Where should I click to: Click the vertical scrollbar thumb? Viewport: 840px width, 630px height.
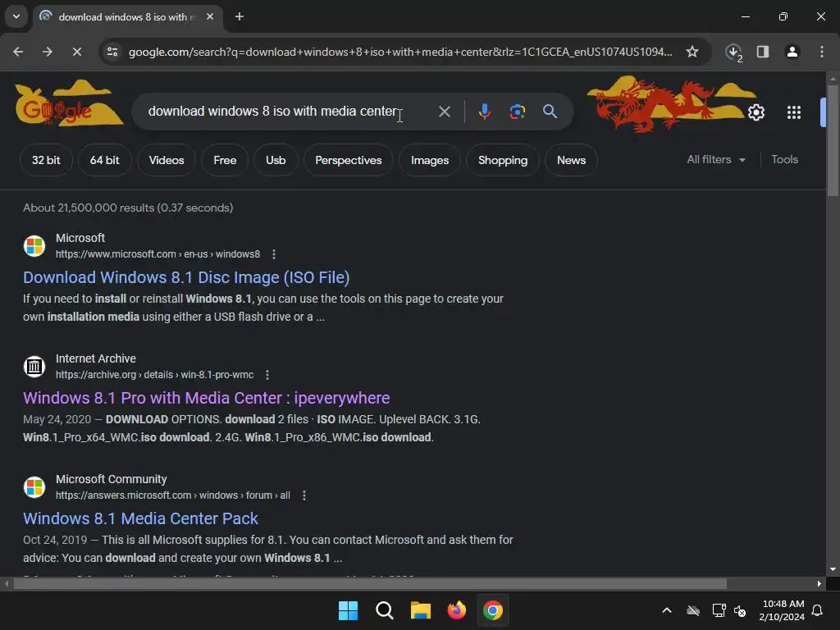(833, 140)
